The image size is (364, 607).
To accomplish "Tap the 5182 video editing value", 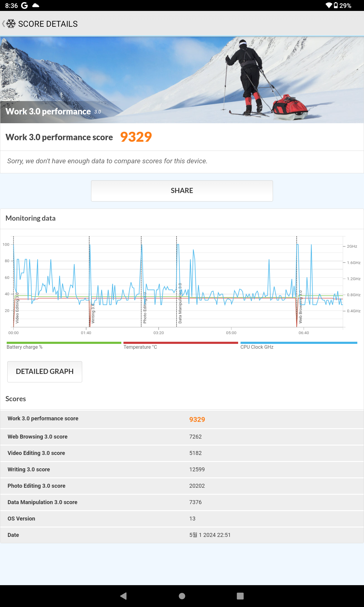I will click(195, 453).
